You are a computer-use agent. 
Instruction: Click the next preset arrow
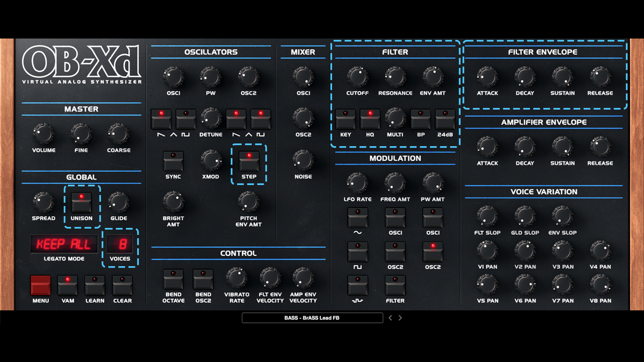400,317
